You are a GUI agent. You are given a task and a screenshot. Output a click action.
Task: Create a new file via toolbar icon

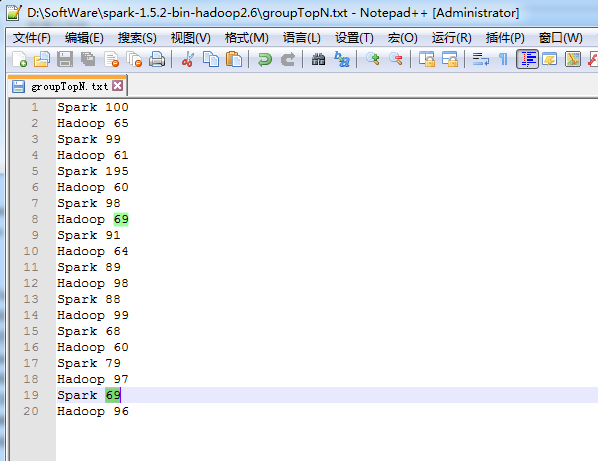pyautogui.click(x=19, y=59)
